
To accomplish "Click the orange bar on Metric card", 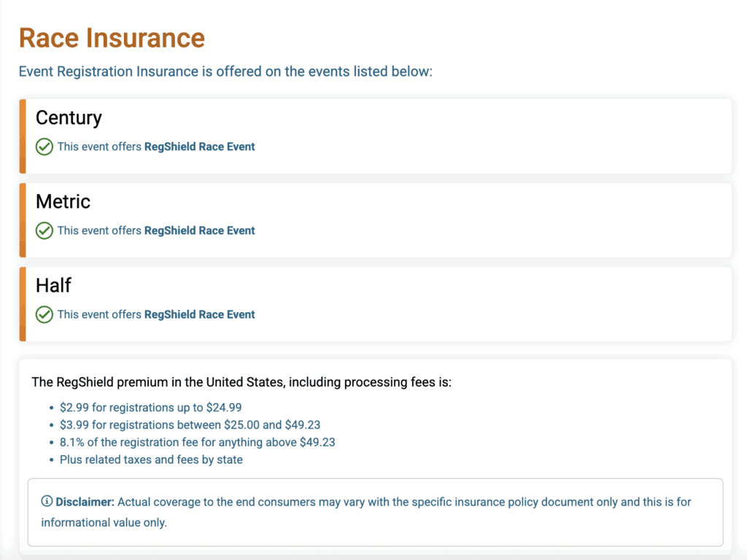I will tap(23, 220).
